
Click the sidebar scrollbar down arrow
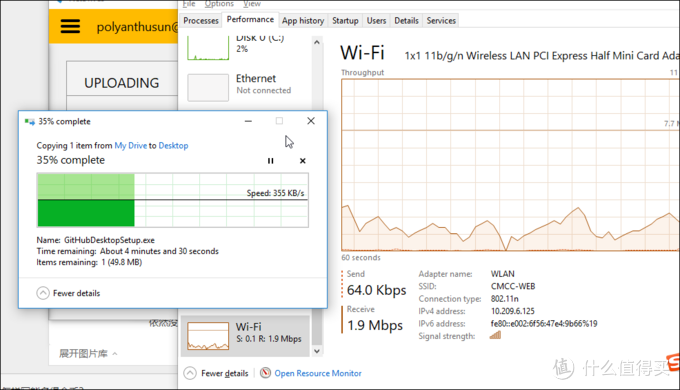(317, 351)
